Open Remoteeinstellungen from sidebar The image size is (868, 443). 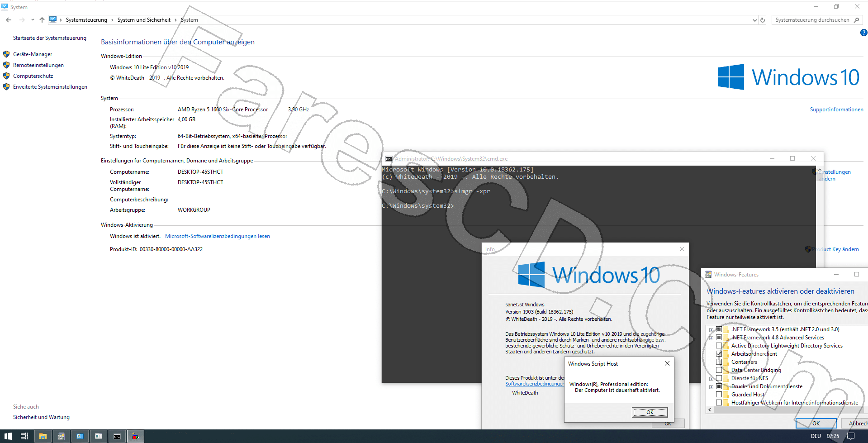38,65
